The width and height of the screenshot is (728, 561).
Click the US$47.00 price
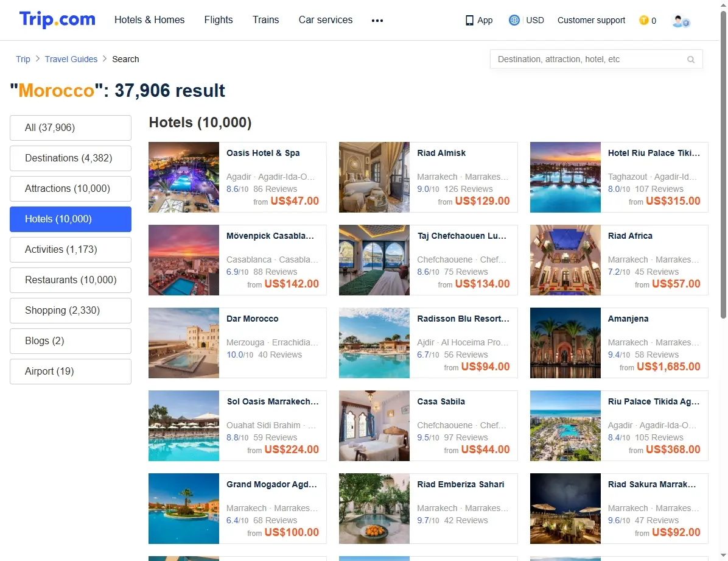point(295,201)
